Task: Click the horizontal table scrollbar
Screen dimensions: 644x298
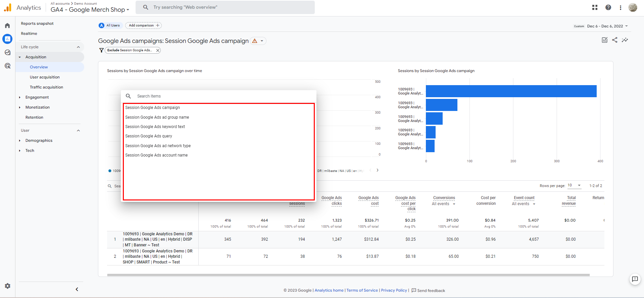Action: click(348, 275)
